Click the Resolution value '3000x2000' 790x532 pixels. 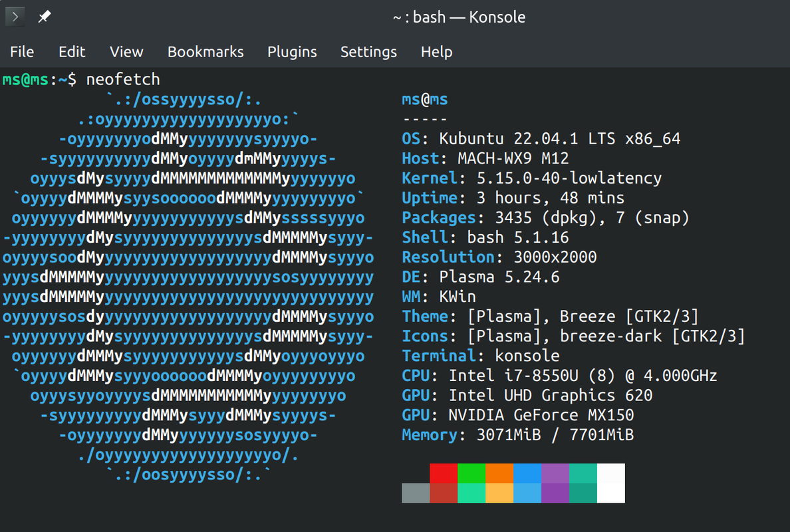pos(555,257)
